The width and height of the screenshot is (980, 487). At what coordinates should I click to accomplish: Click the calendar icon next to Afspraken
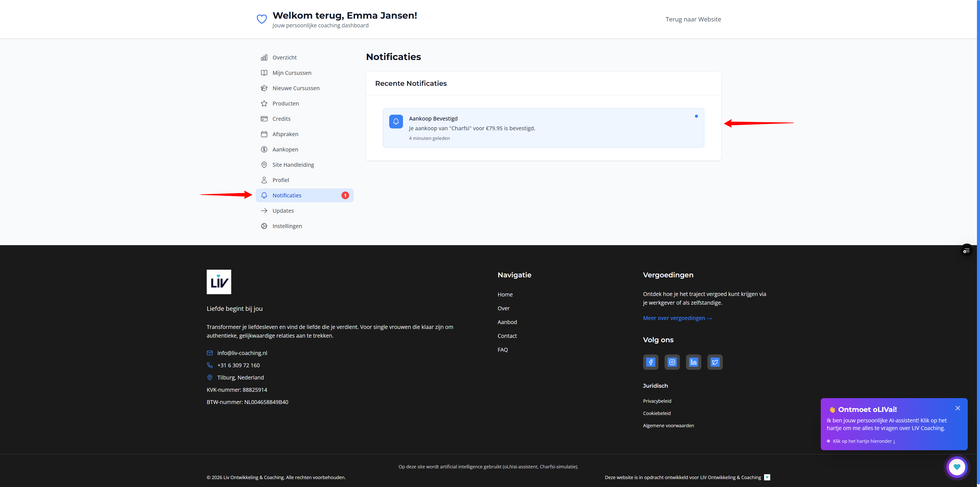(264, 134)
